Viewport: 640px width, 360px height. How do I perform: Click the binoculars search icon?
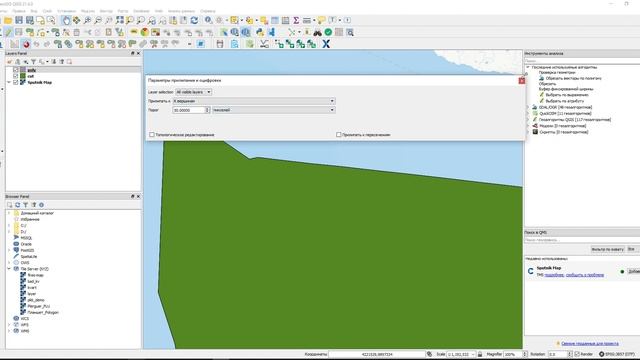pos(317,32)
